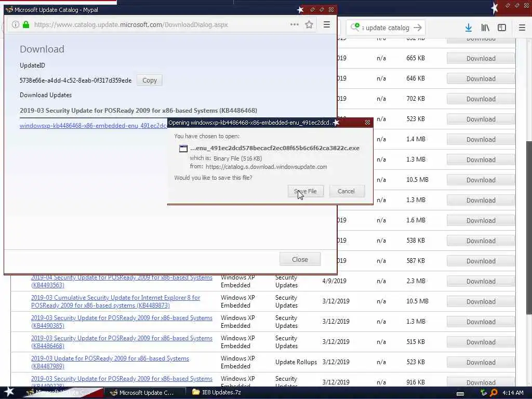
Task: Download the 1.6 MB update
Action: coord(481,220)
